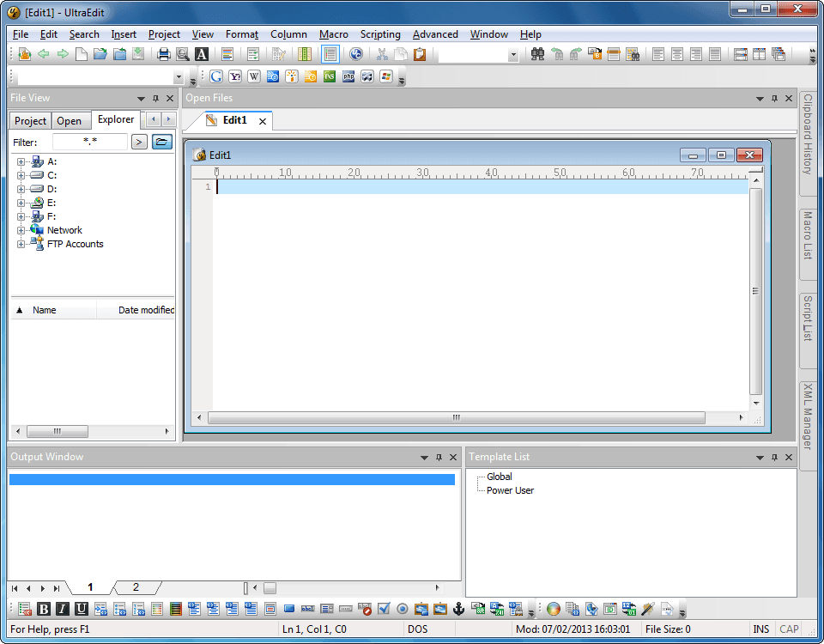Open the Output Window panel menu arrow
The height and width of the screenshot is (644, 824).
[x=424, y=458]
